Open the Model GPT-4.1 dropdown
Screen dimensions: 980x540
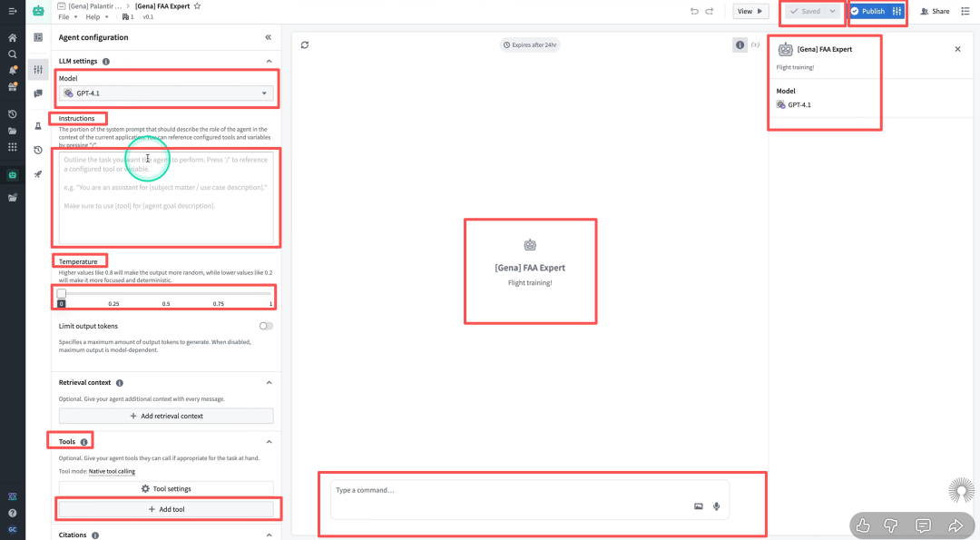(166, 93)
